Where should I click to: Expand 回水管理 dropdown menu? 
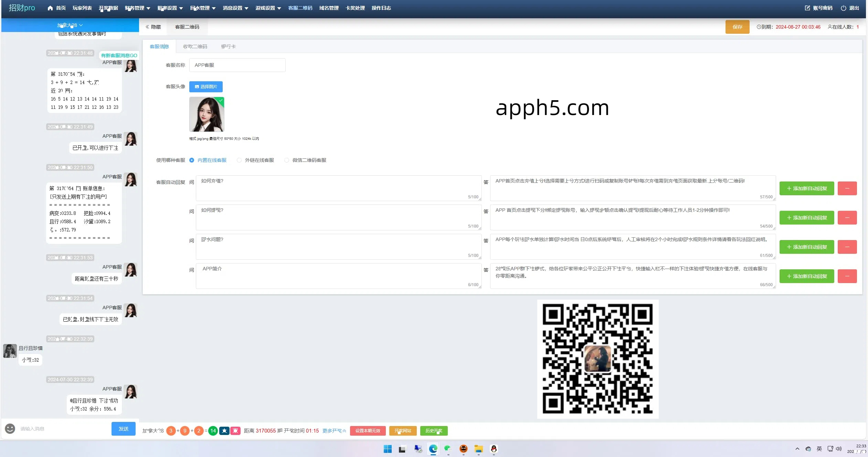click(x=203, y=8)
